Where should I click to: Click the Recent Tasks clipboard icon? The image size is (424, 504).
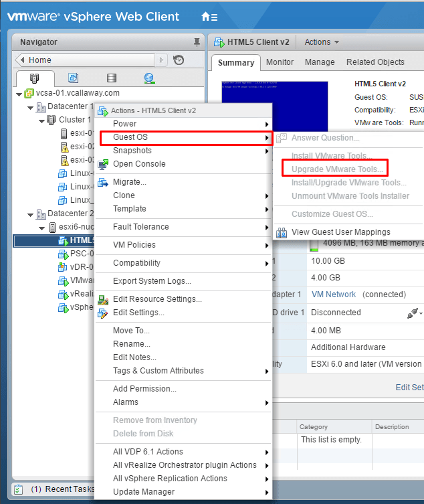pos(18,489)
